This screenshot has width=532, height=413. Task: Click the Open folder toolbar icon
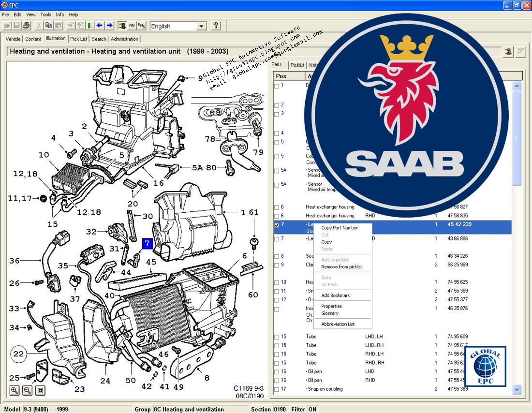[x=7, y=26]
